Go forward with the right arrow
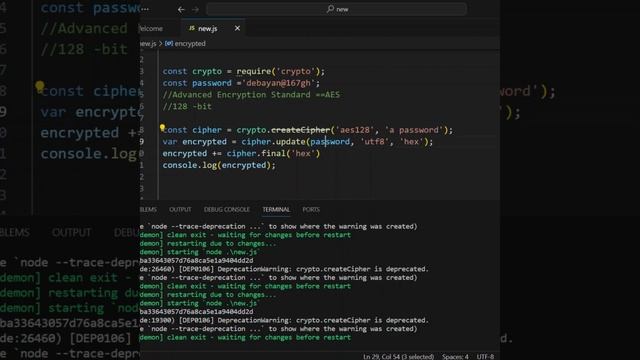The width and height of the screenshot is (640, 360). click(195, 9)
